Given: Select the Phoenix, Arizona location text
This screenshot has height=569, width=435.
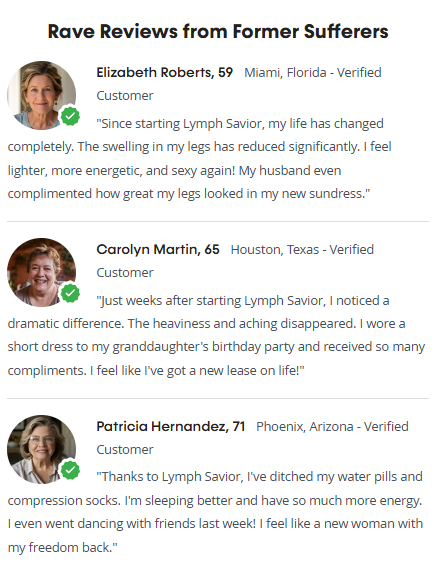Looking at the screenshot, I should tap(305, 427).
